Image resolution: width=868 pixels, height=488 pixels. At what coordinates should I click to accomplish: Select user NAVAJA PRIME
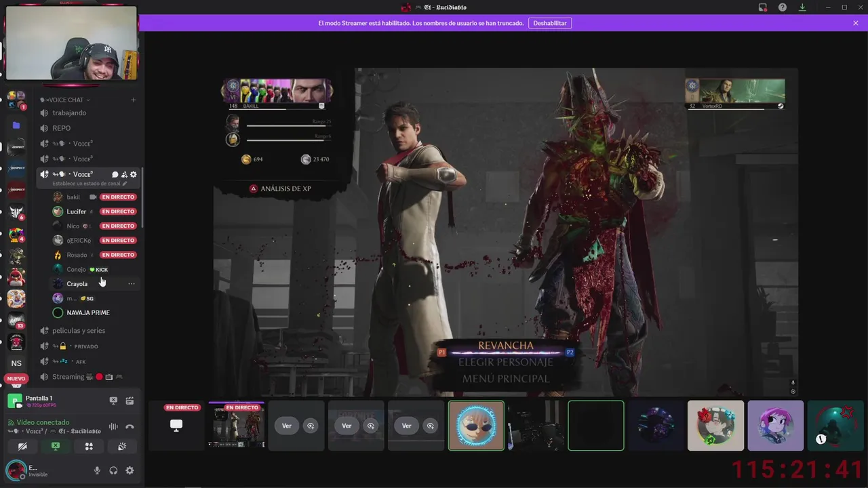pyautogui.click(x=95, y=312)
